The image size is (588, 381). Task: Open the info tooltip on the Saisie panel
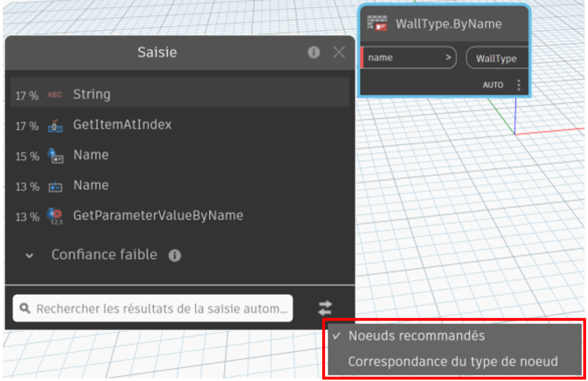tap(314, 52)
